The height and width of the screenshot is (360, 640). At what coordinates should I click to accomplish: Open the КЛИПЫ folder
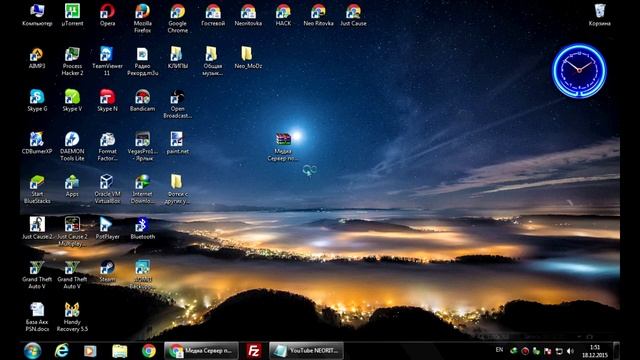pos(178,58)
